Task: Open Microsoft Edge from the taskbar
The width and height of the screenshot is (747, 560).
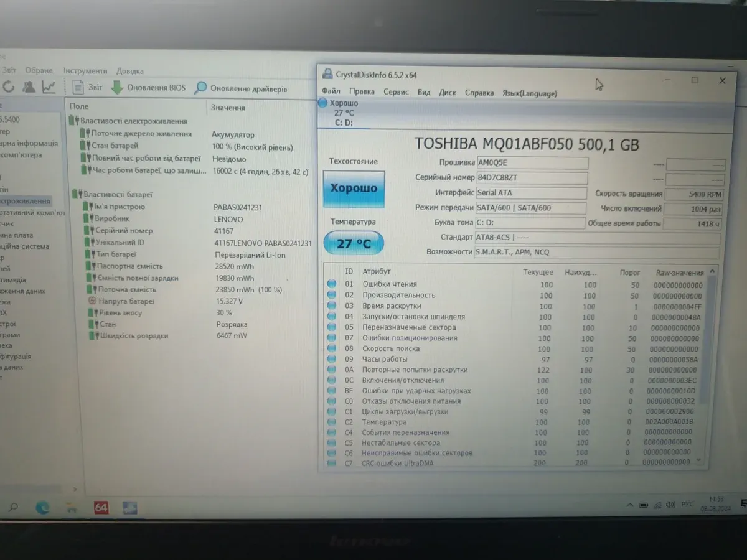Action: (x=42, y=507)
